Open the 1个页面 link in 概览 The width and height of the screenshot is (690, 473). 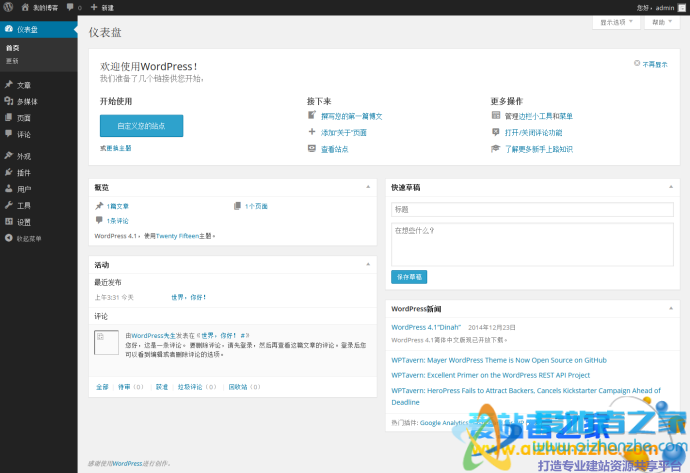click(256, 206)
